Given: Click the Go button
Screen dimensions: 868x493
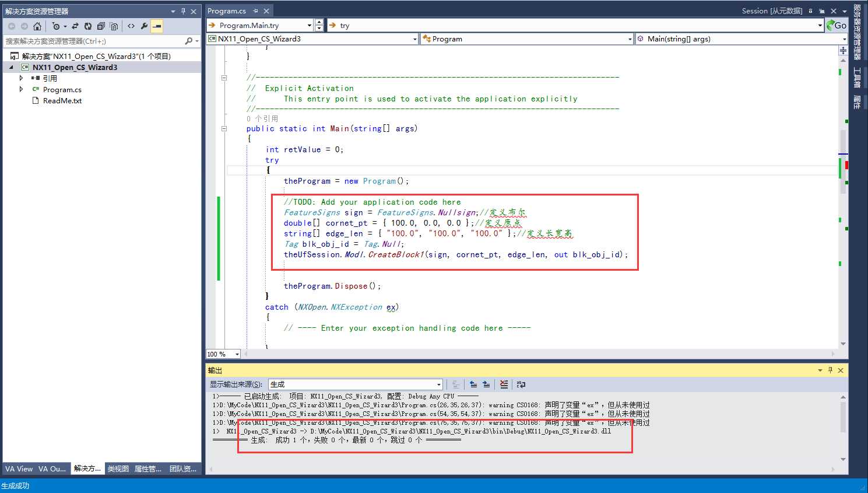Looking at the screenshot, I should (x=836, y=25).
